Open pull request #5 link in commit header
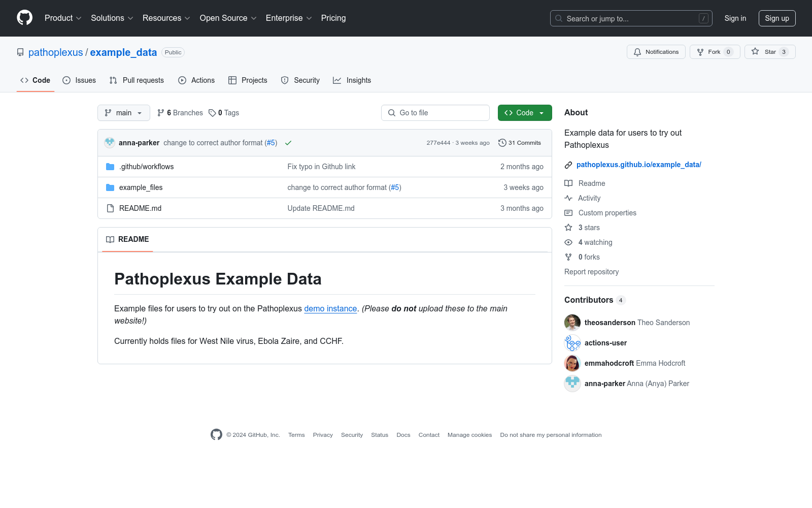This screenshot has width=812, height=508. (x=271, y=143)
